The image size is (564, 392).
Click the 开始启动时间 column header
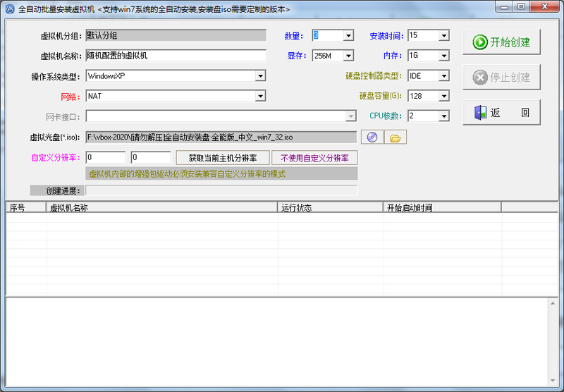pos(443,207)
